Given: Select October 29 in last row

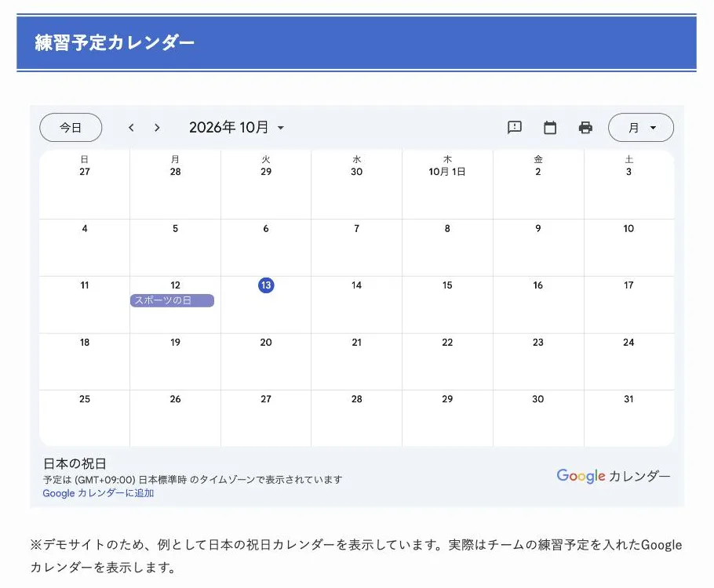Looking at the screenshot, I should (x=447, y=399).
